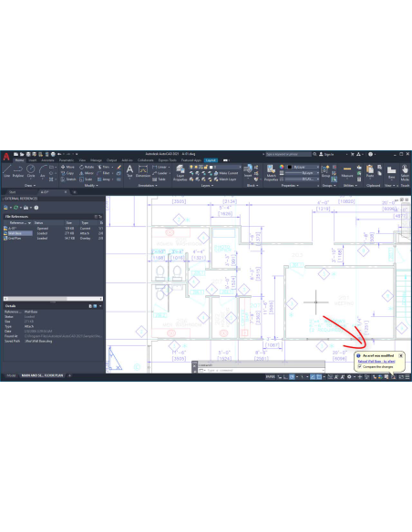This screenshot has height=532, width=412.
Task: Toggle the Compare the changes checkbox
Action: point(359,366)
